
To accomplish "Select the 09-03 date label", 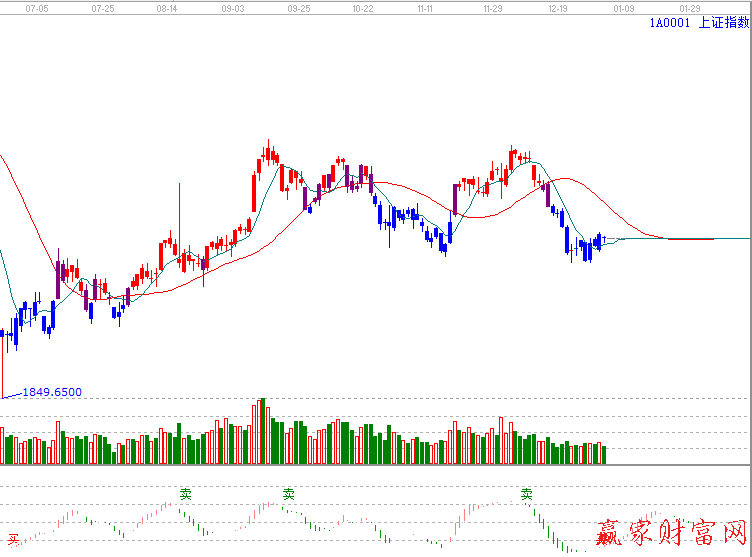I will tap(233, 7).
